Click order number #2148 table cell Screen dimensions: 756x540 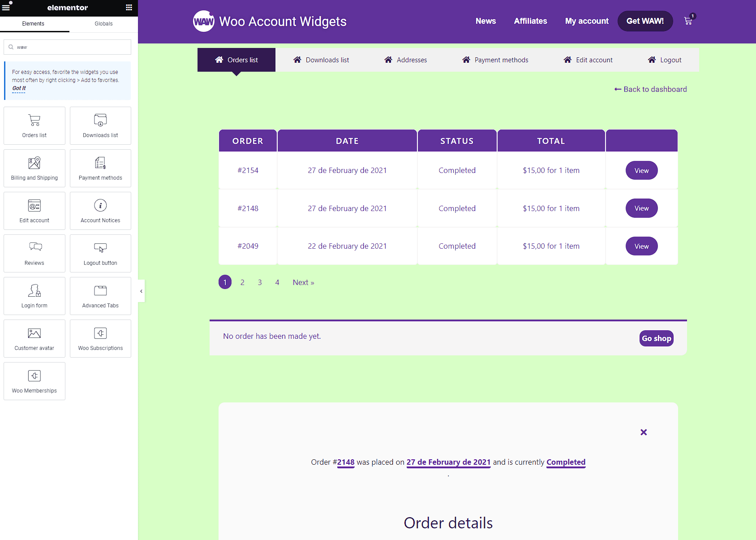coord(248,208)
